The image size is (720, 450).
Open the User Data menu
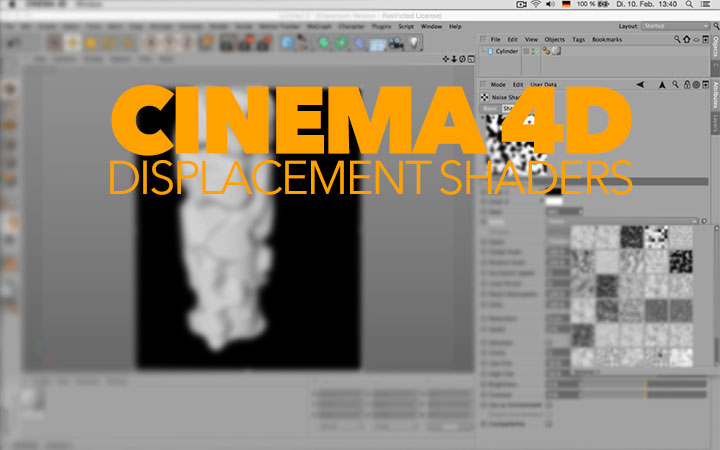543,84
